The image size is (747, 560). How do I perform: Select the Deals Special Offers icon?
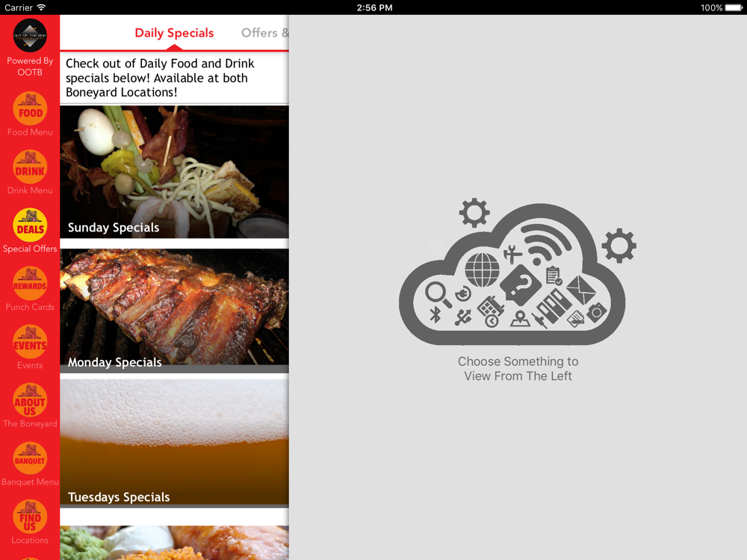tap(30, 225)
